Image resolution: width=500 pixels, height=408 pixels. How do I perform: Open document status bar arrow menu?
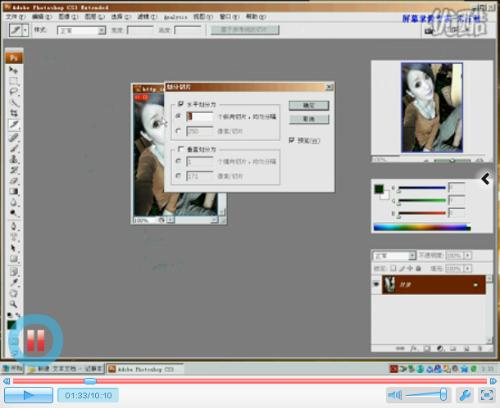click(170, 220)
